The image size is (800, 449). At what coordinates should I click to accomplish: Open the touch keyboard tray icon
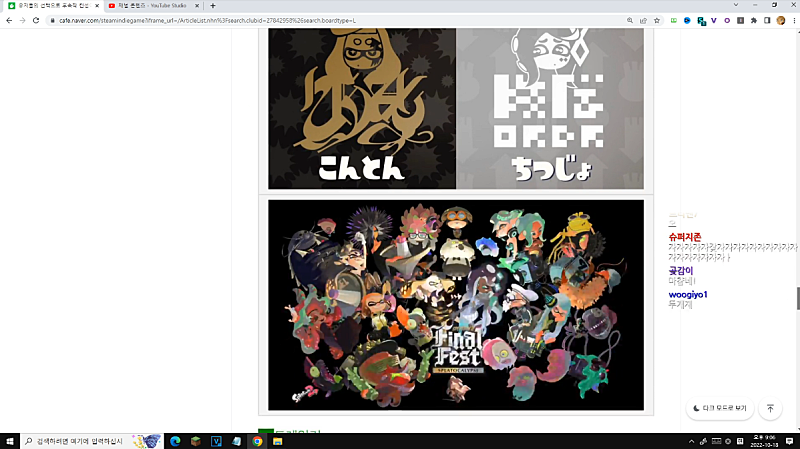point(716,441)
